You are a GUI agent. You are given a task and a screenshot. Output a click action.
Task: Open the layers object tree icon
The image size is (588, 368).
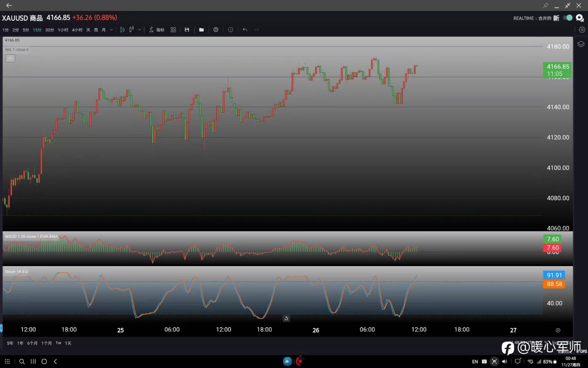coord(581,44)
